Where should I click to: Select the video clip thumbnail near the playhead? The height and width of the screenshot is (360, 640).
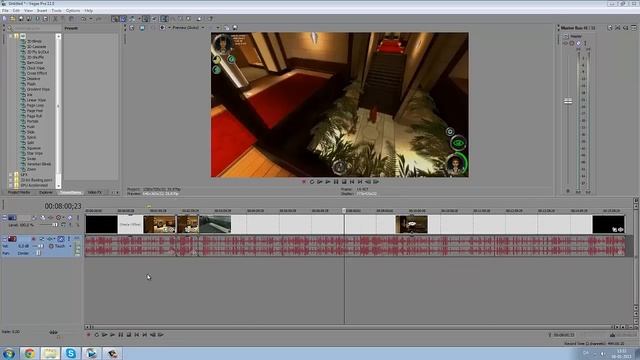(411, 224)
